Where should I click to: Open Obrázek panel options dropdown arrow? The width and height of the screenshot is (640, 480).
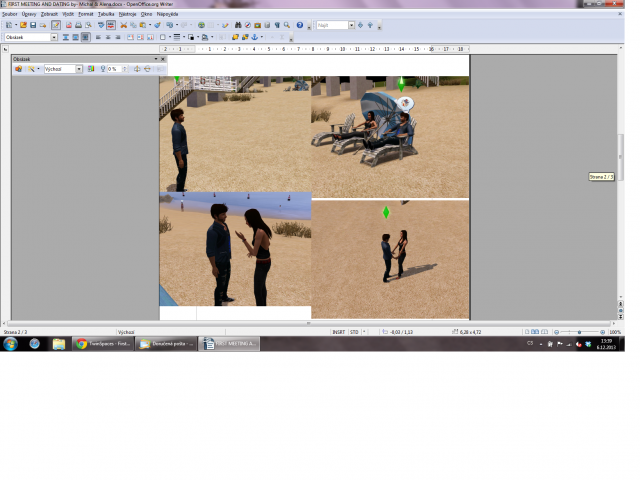click(x=156, y=59)
